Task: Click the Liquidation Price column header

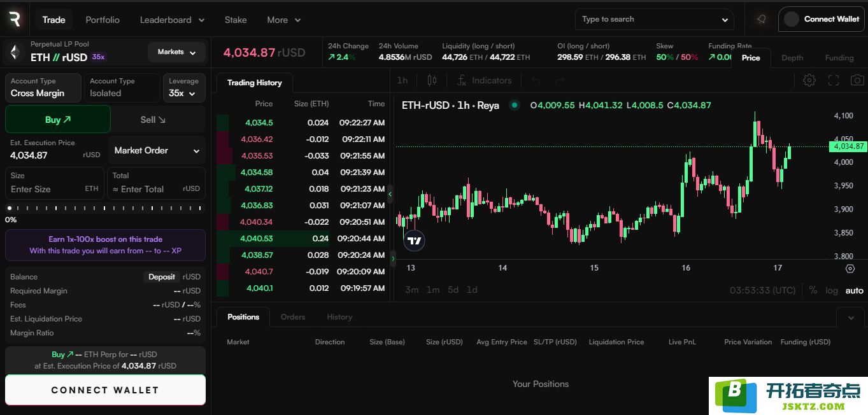Action: pos(616,342)
